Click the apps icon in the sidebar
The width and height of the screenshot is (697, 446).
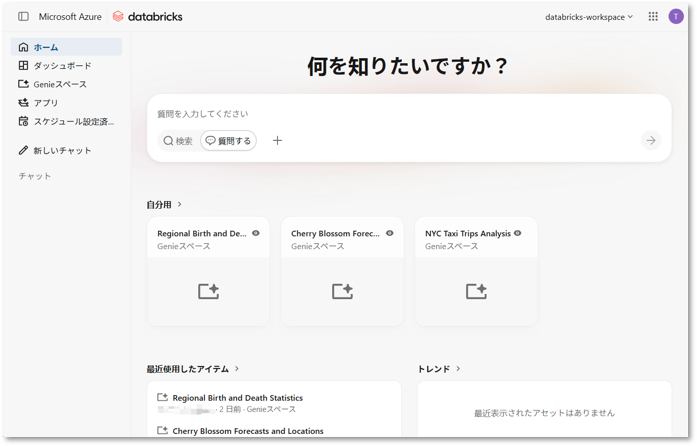point(23,103)
